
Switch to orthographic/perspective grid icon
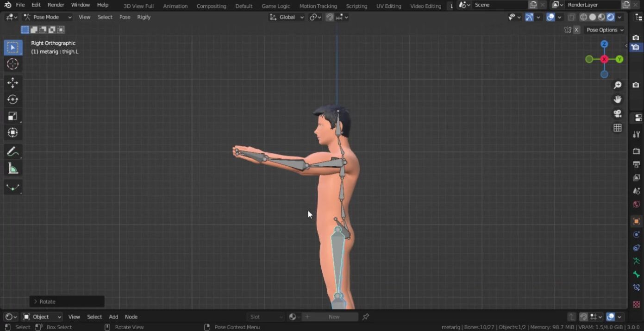617,128
